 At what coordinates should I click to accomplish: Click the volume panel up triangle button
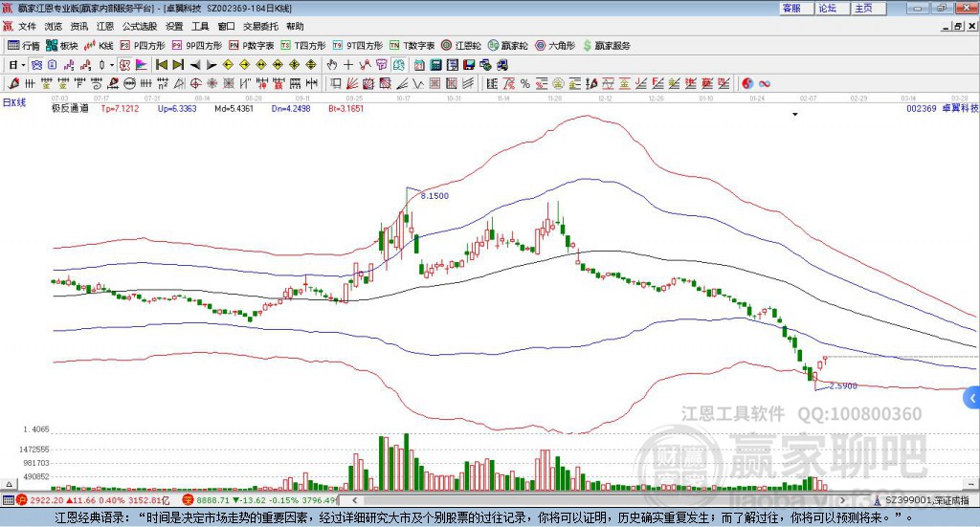pyautogui.click(x=9, y=483)
